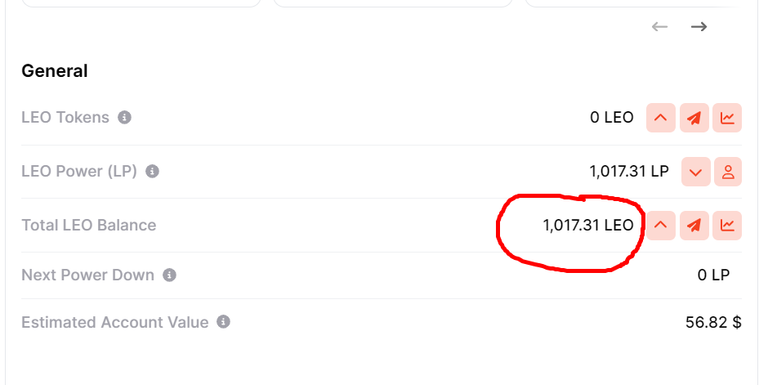Go to the next card with right arrow

[x=699, y=26]
